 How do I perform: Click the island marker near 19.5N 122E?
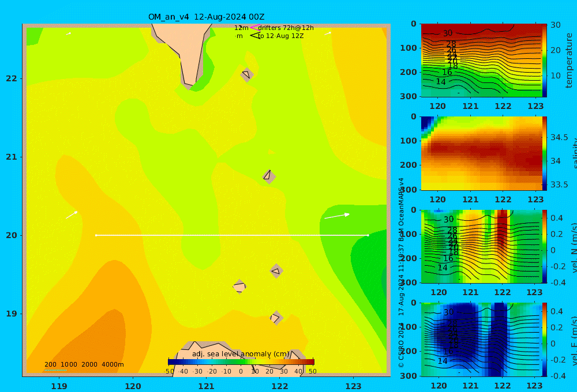point(276,272)
